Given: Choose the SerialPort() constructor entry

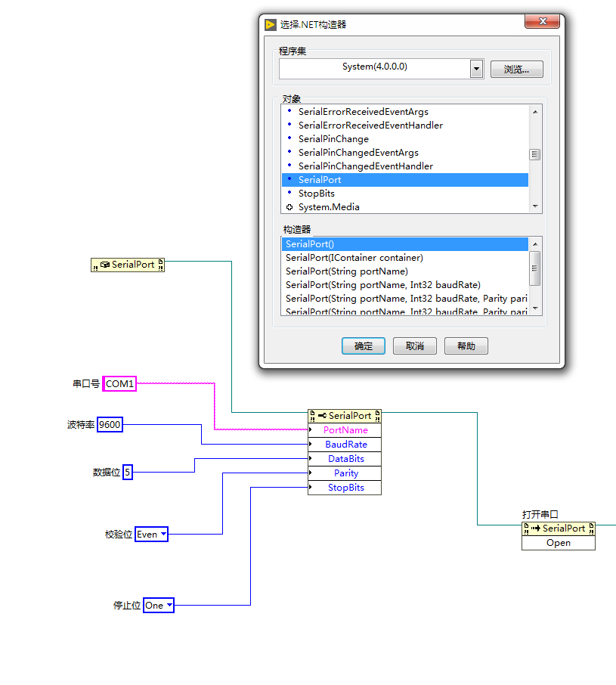Looking at the screenshot, I should pyautogui.click(x=405, y=244).
